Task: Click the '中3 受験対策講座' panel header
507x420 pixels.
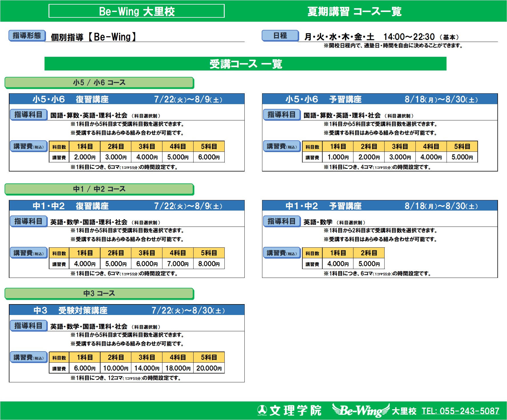Action: tap(127, 310)
